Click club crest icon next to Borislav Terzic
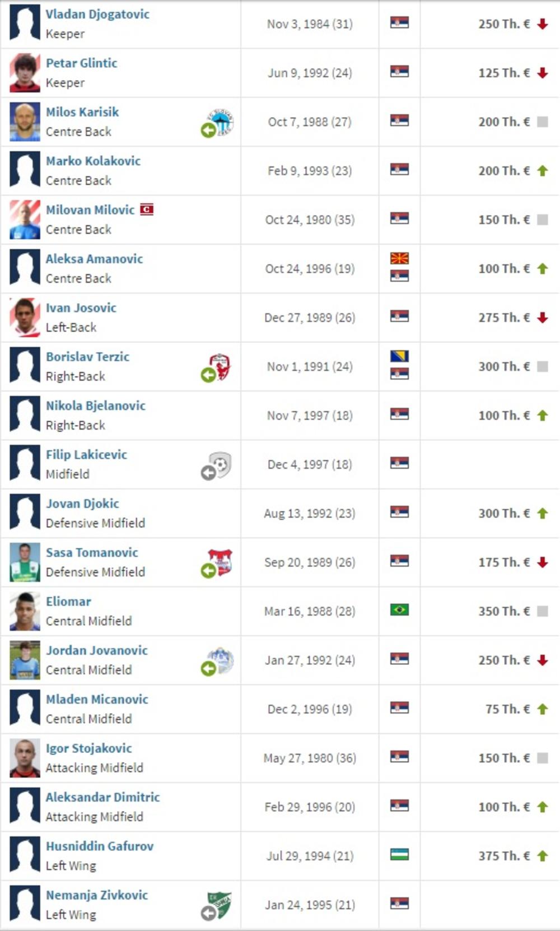The image size is (560, 931). (x=219, y=366)
